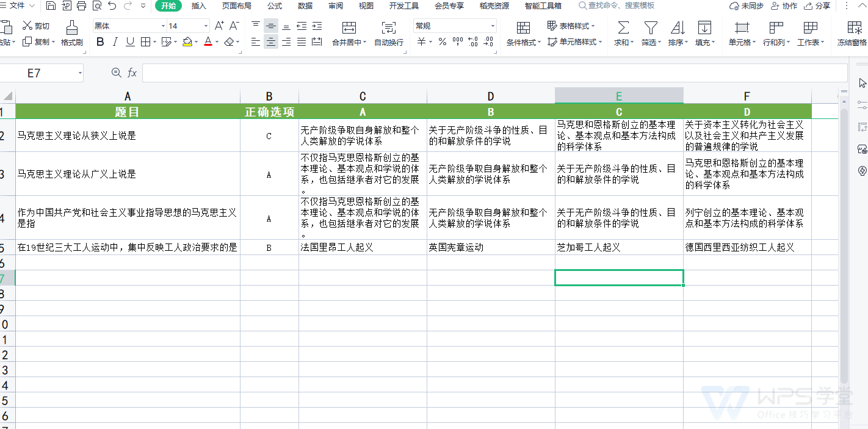The width and height of the screenshot is (868, 429).
Task: Open the number format dropdown (常规)
Action: [493, 26]
